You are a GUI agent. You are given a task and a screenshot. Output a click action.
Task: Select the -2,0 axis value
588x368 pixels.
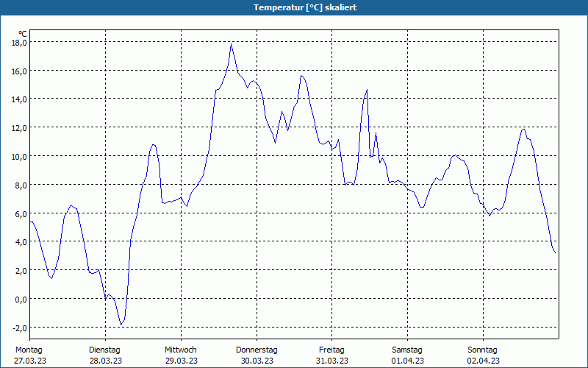20,328
